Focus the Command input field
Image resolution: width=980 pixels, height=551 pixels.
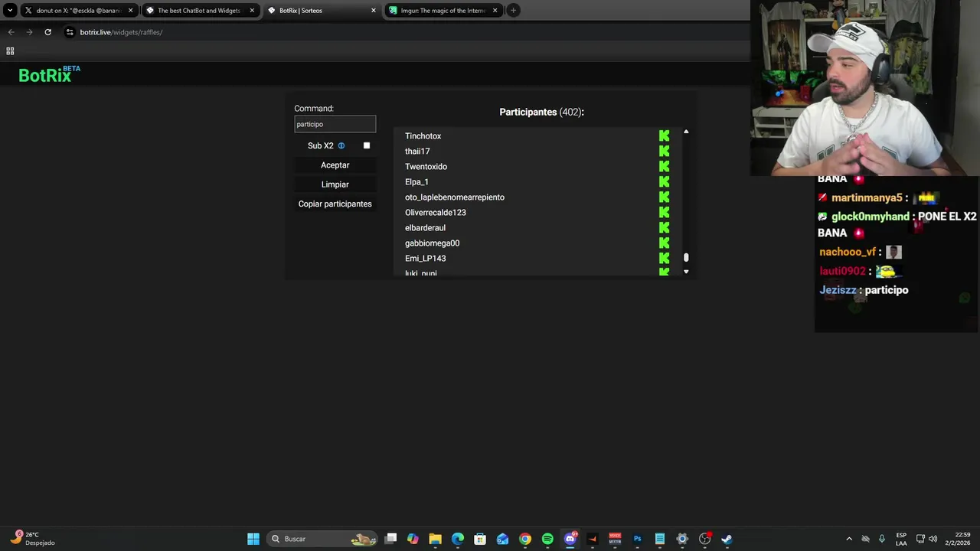pyautogui.click(x=335, y=124)
